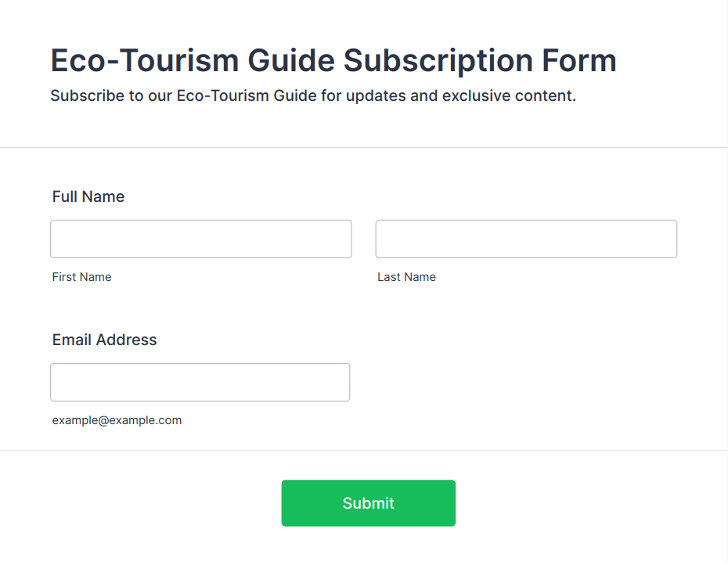Submit the subscription form
The height and width of the screenshot is (565, 728).
point(368,503)
